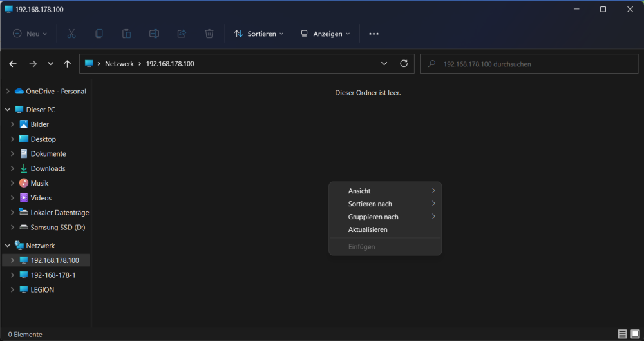
Task: Click Netzwerk breadcrumb in address bar
Action: coord(120,64)
